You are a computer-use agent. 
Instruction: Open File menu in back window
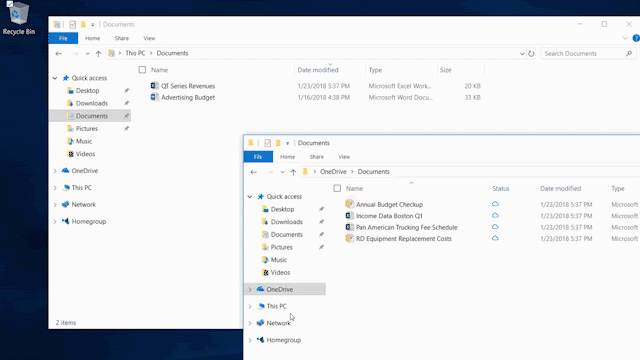(x=63, y=38)
